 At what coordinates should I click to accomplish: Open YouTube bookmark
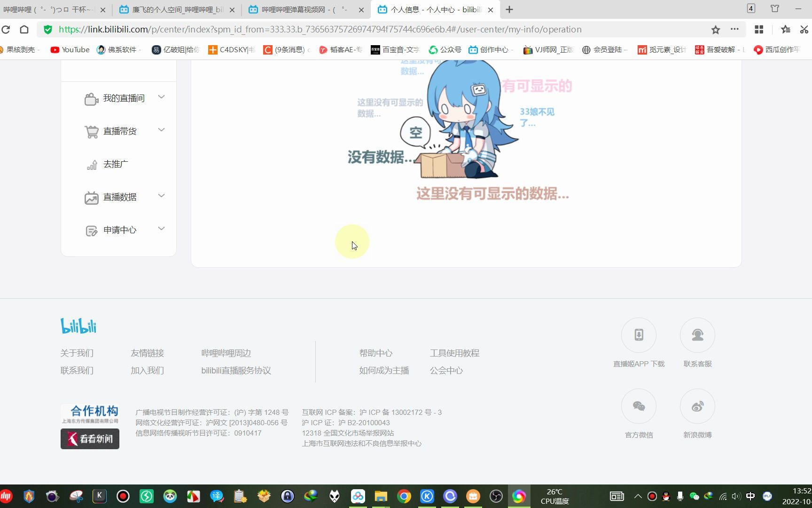pyautogui.click(x=70, y=49)
